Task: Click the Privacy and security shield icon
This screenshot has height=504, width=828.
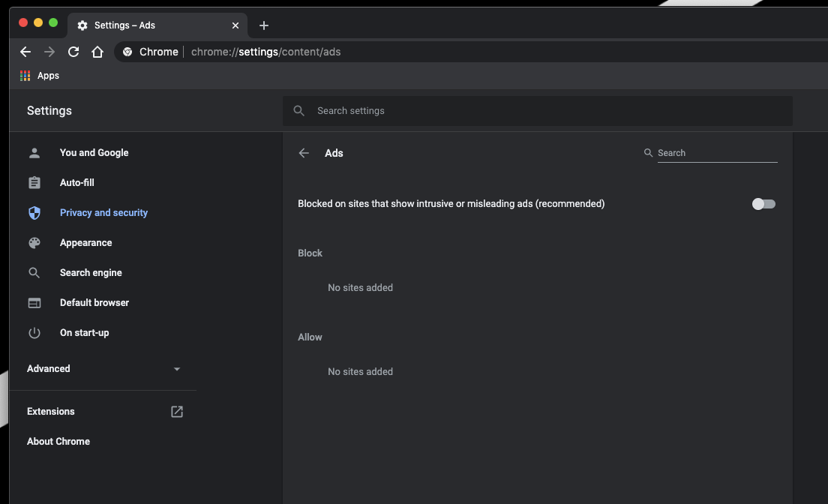Action: point(34,213)
